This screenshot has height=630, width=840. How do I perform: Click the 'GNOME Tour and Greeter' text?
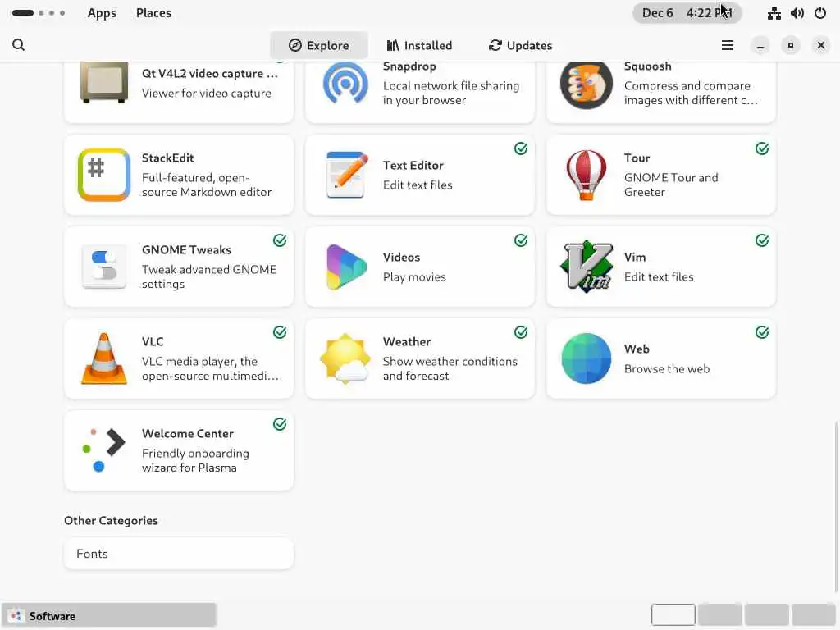pyautogui.click(x=671, y=185)
